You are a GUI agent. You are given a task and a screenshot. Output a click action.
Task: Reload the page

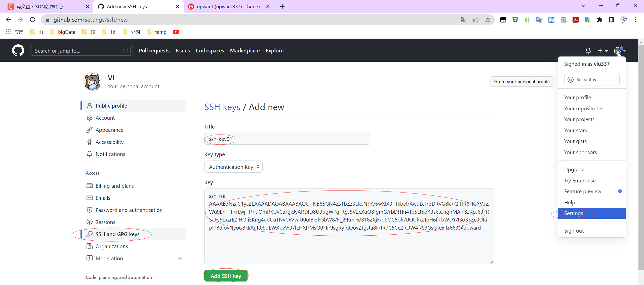click(x=32, y=20)
